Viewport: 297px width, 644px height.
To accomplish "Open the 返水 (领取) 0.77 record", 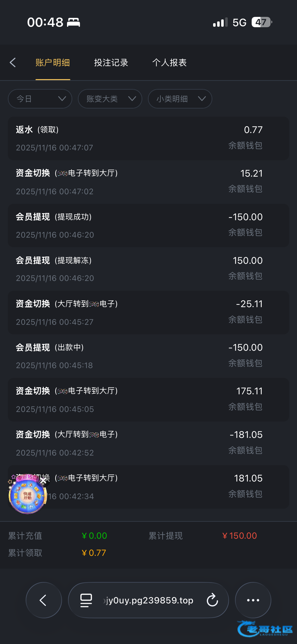I will (148, 138).
